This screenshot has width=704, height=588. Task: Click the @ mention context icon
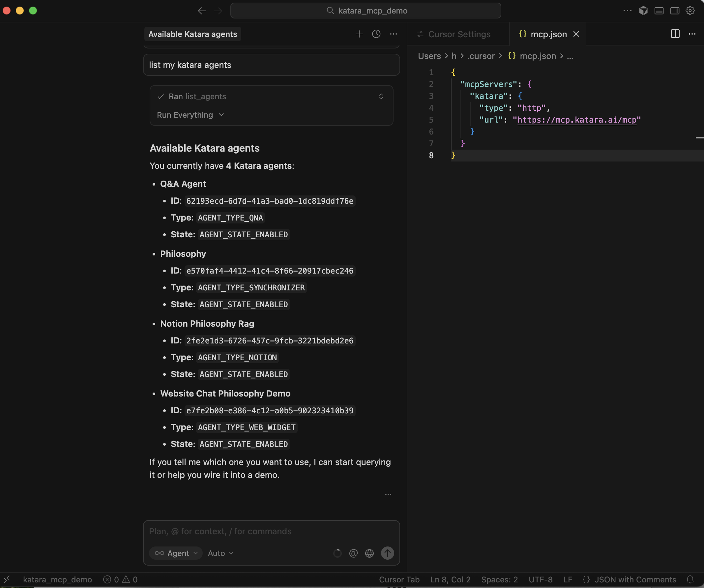pyautogui.click(x=353, y=553)
